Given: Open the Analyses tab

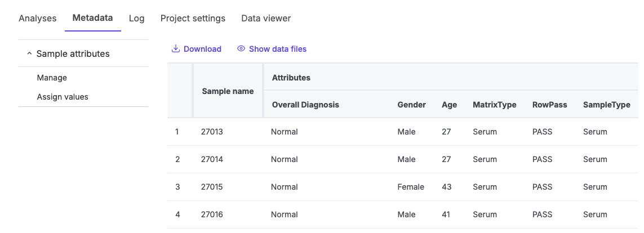Looking at the screenshot, I should (38, 18).
